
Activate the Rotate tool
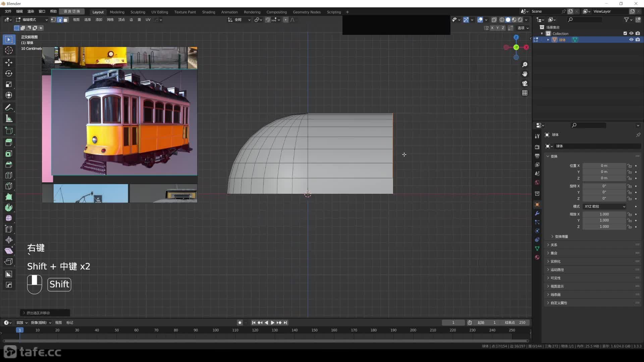click(9, 73)
